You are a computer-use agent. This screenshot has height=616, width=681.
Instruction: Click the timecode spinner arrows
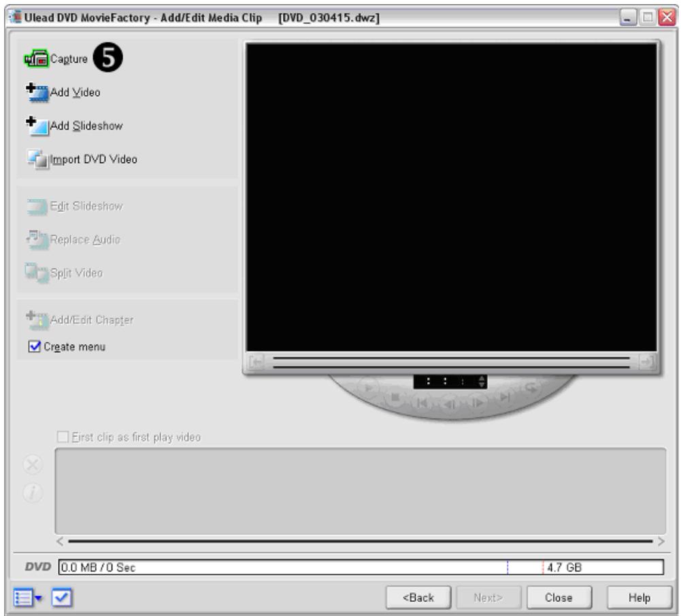tap(481, 381)
